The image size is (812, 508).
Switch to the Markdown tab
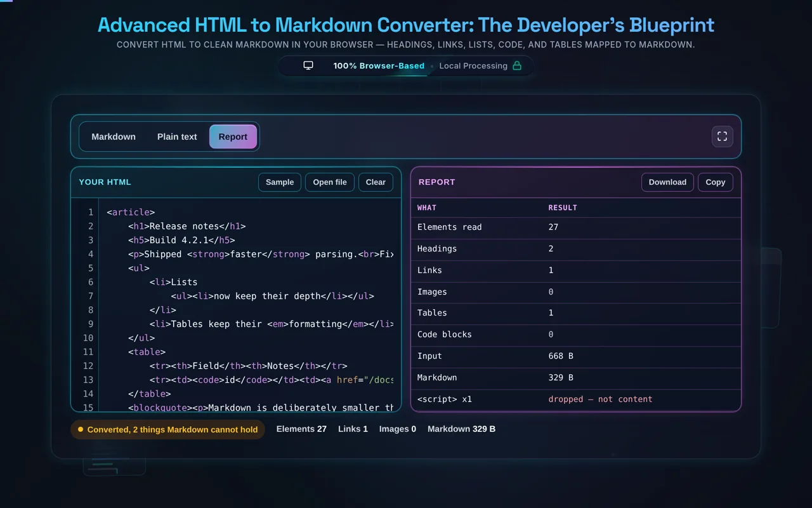click(x=114, y=137)
